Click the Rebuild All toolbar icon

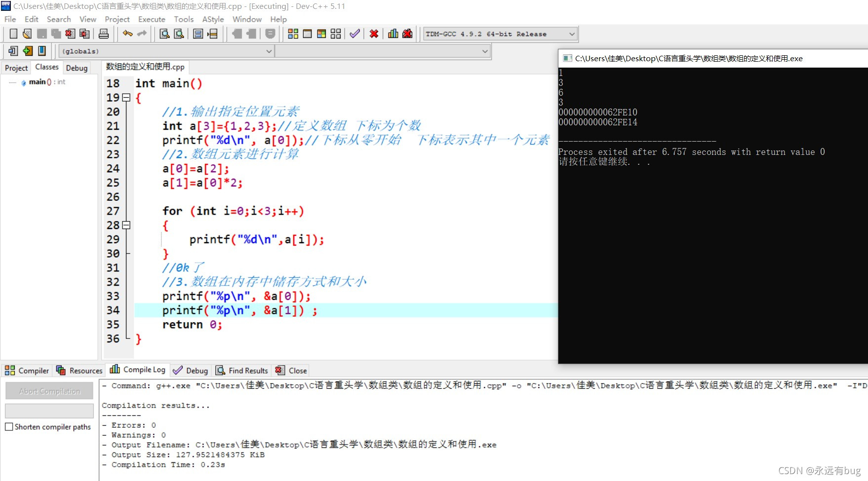(x=336, y=34)
